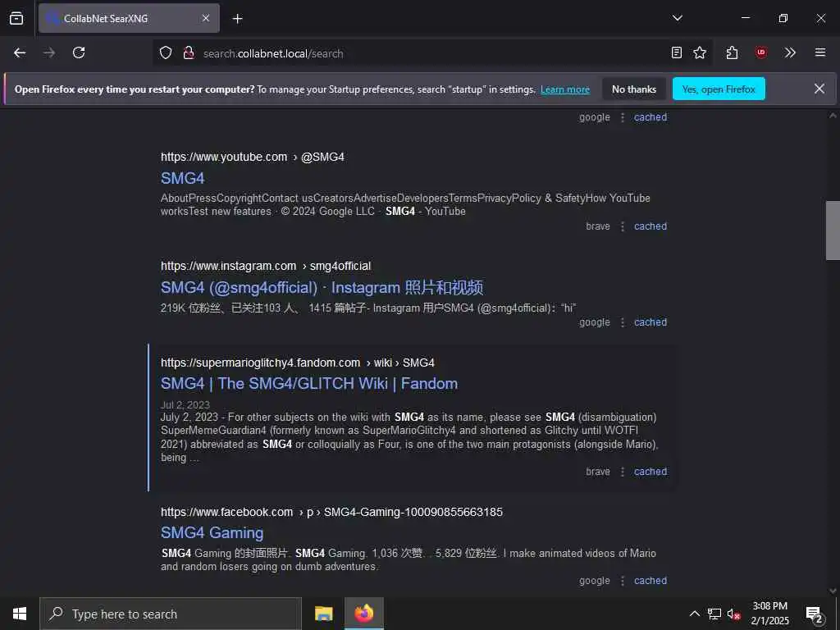Image resolution: width=840 pixels, height=630 pixels.
Task: Open cached link for Instagram result
Action: click(x=651, y=322)
